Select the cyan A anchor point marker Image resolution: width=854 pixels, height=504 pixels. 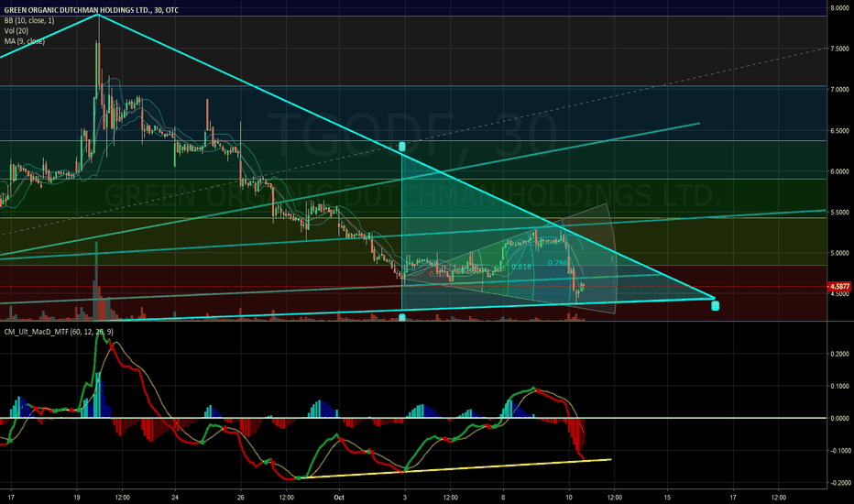tap(402, 317)
